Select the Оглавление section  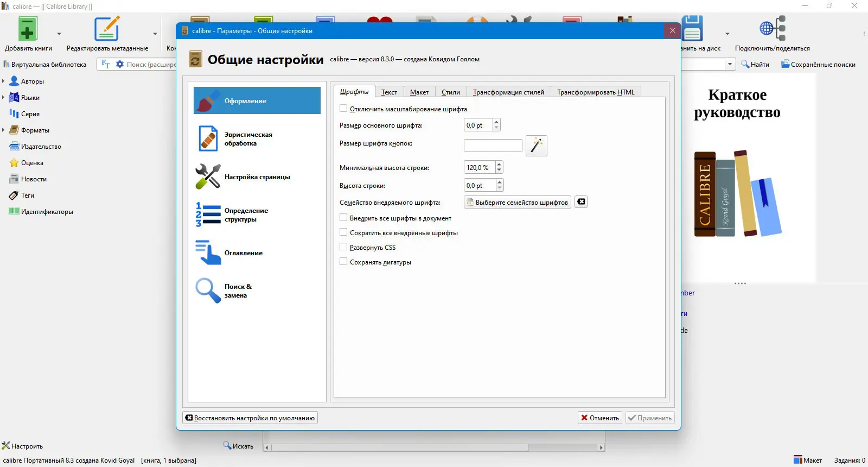pos(257,253)
